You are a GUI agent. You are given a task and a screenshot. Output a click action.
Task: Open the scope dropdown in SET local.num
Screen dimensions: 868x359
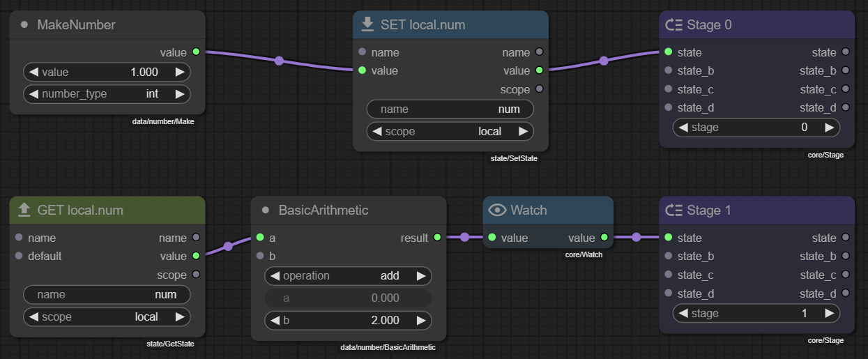[x=450, y=131]
